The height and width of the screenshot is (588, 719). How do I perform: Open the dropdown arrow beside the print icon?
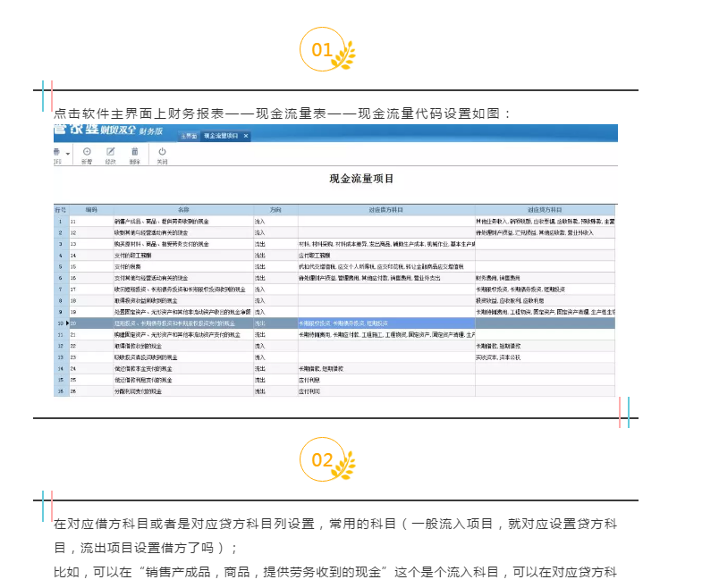tap(68, 154)
